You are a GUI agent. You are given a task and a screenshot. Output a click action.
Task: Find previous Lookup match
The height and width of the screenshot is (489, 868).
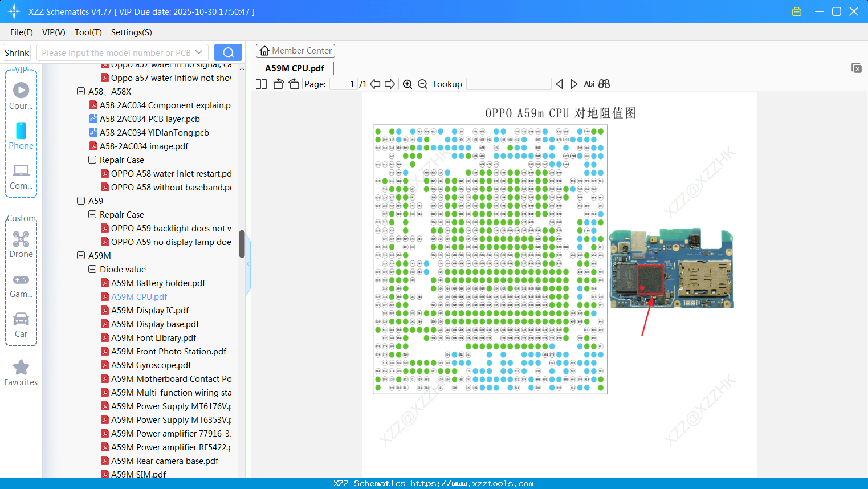(559, 84)
